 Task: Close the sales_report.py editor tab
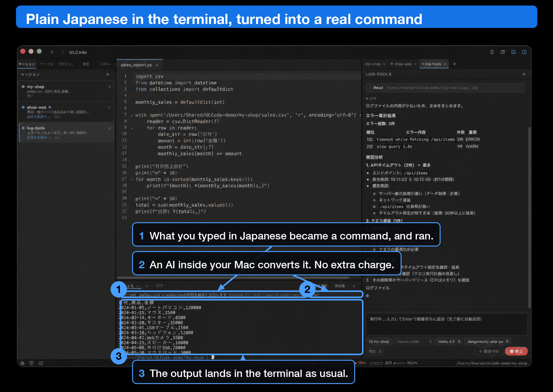(x=157, y=65)
